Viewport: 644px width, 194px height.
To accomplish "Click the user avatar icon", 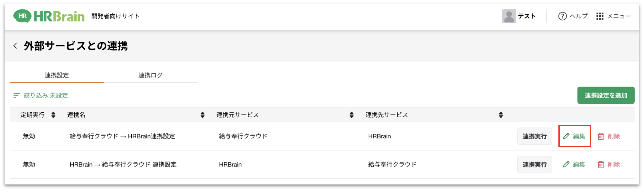I will pyautogui.click(x=509, y=16).
